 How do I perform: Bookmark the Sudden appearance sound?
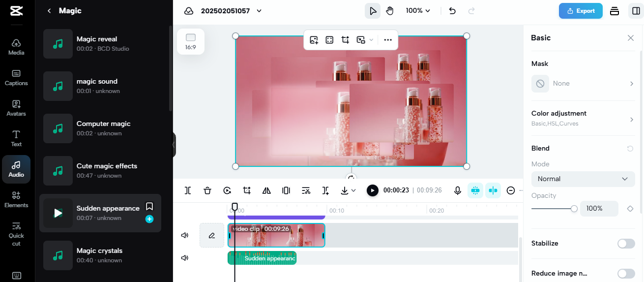[149, 206]
